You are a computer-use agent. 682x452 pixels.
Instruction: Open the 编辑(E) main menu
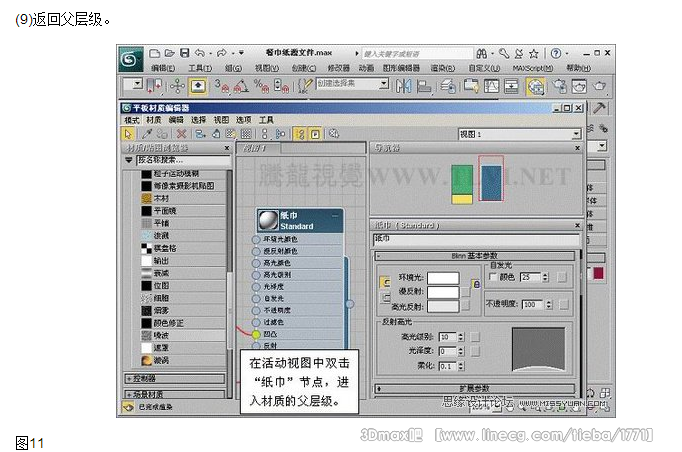click(163, 68)
